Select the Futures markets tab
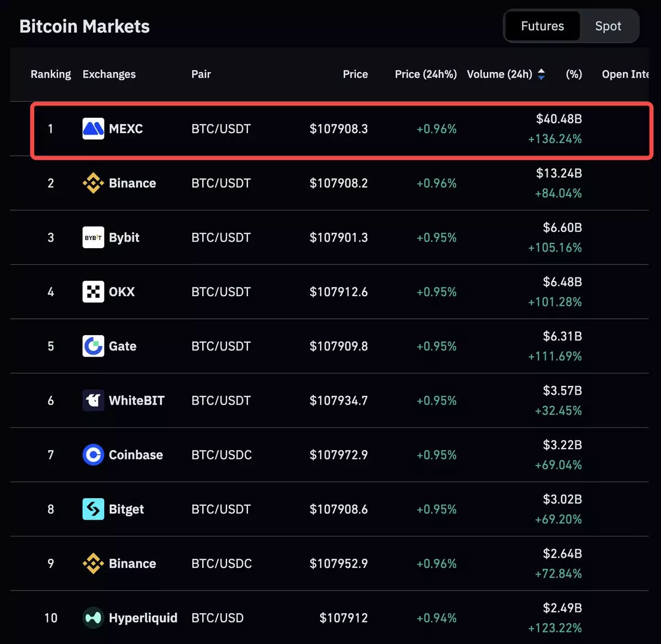 542,26
